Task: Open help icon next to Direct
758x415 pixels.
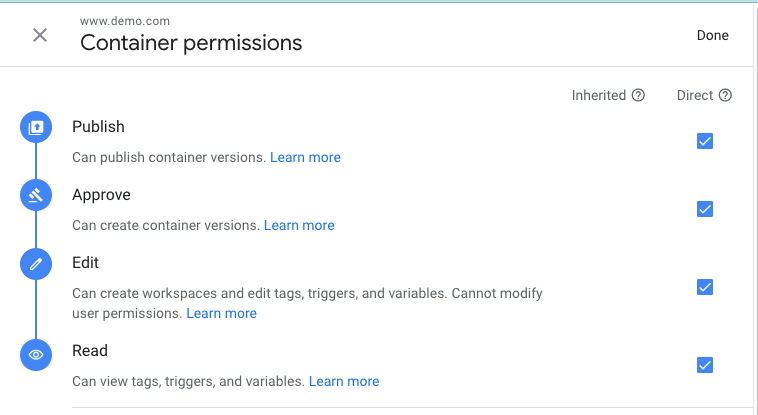Action: click(x=726, y=96)
